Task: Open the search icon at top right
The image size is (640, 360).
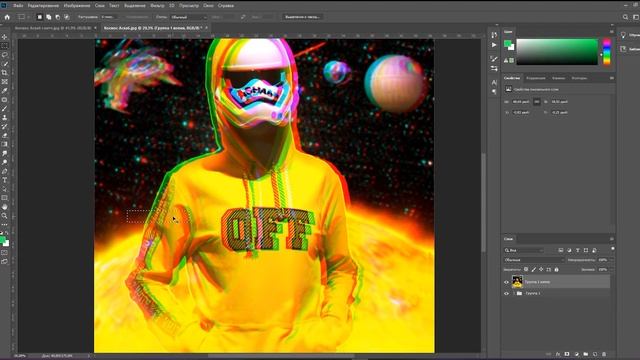Action: [625, 17]
